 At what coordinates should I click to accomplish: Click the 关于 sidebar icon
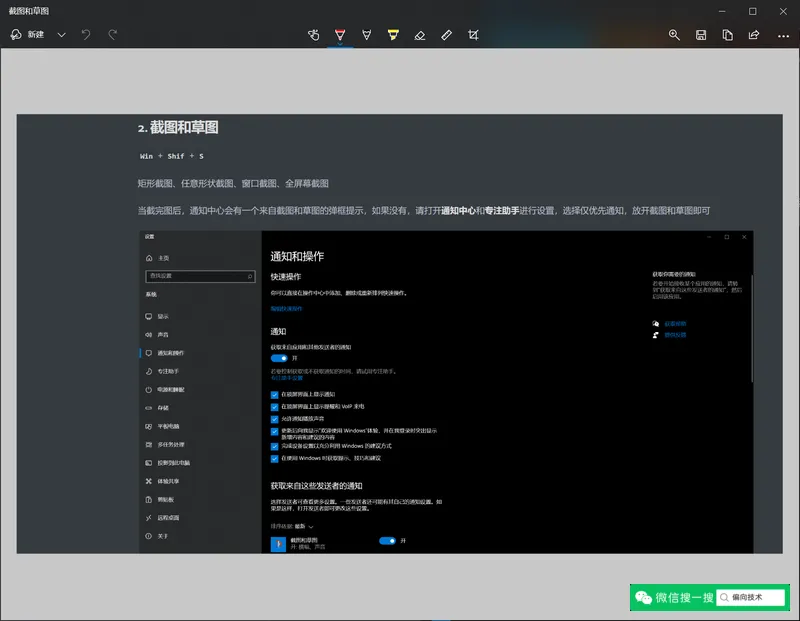point(148,536)
